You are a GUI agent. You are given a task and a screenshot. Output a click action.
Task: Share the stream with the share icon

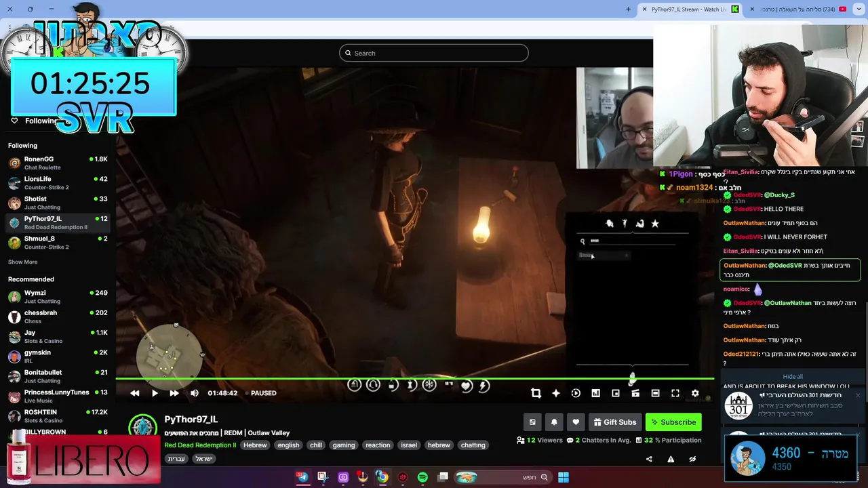(649, 459)
